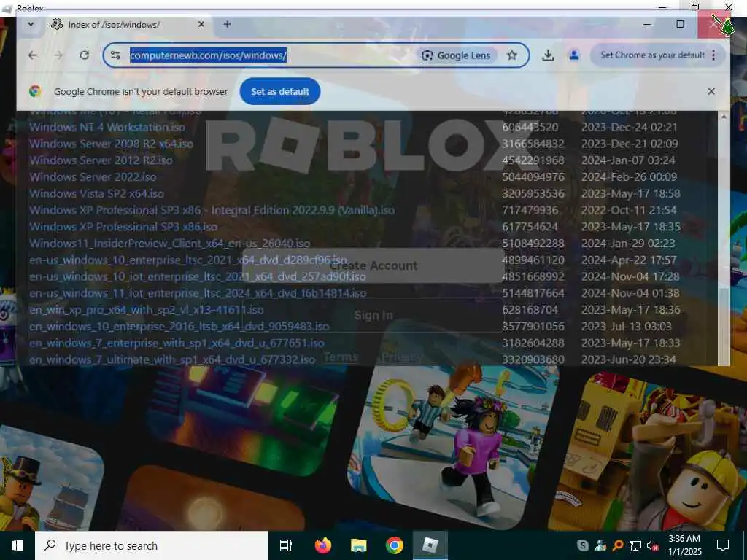Bookmark this page with the star
This screenshot has height=560, width=747.
[511, 55]
